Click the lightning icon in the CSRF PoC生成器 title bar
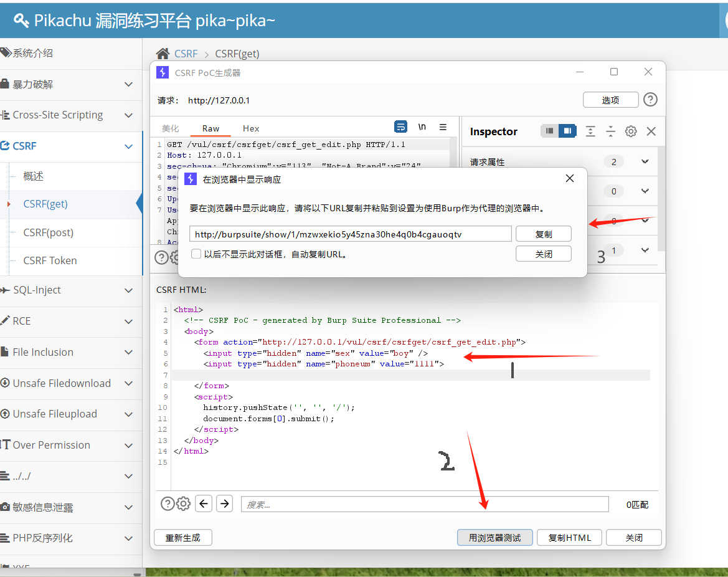Image resolution: width=728 pixels, height=577 pixels. pos(163,72)
